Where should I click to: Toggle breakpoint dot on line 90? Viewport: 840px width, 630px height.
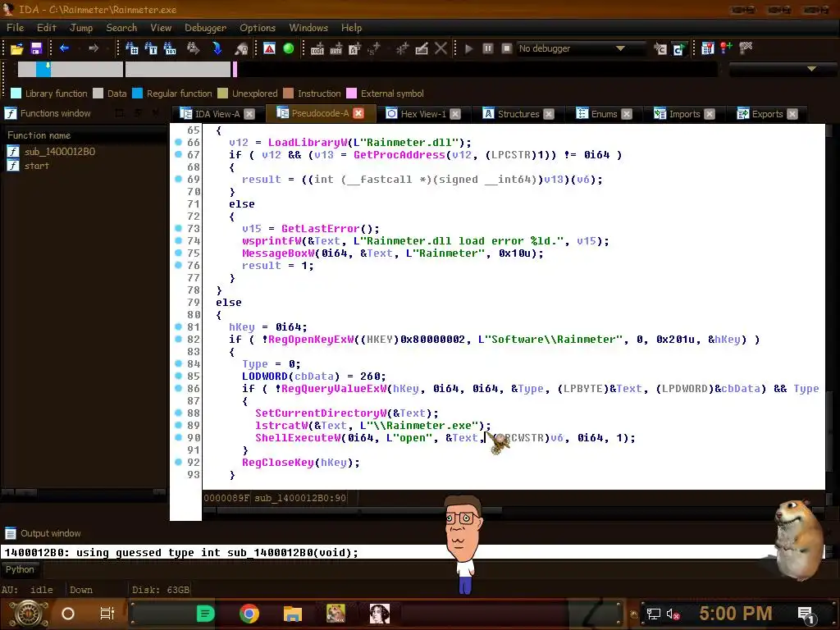pyautogui.click(x=178, y=438)
